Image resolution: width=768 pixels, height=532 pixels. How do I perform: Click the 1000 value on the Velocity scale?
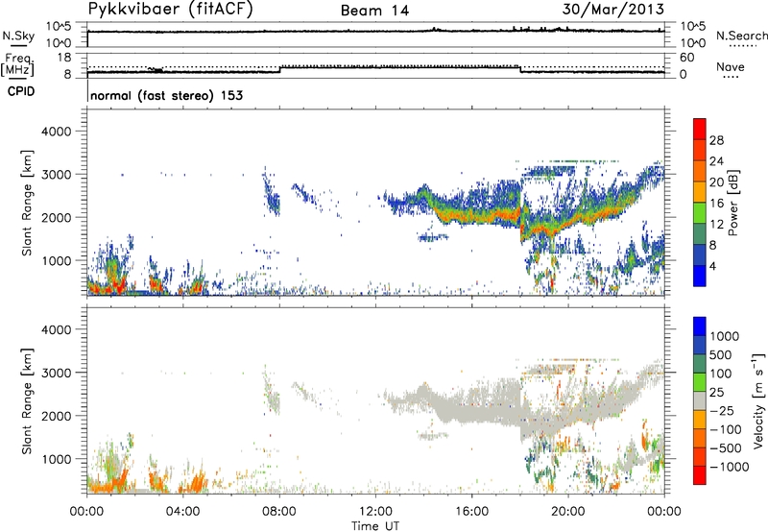725,336
